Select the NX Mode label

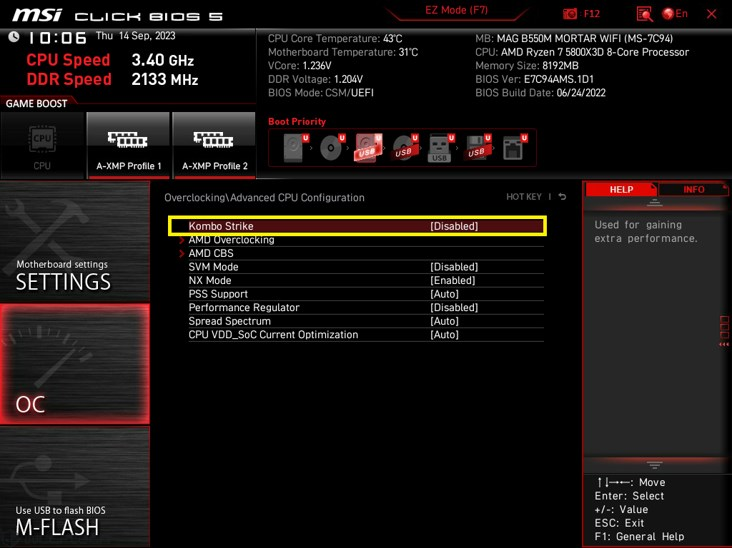click(210, 281)
